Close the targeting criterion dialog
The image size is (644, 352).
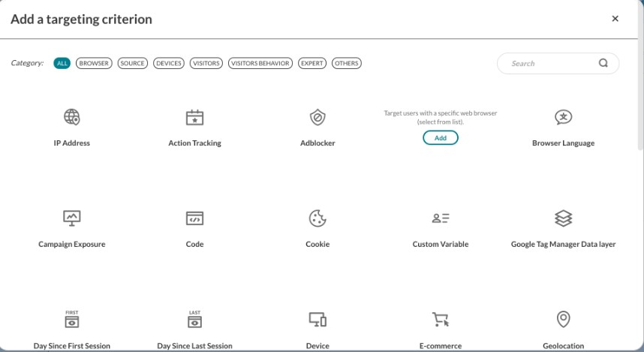click(x=615, y=19)
